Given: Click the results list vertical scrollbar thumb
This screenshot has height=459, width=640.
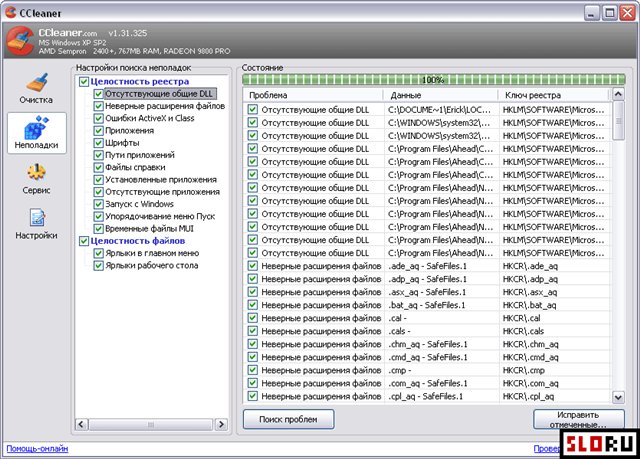Looking at the screenshot, I should pos(618,121).
